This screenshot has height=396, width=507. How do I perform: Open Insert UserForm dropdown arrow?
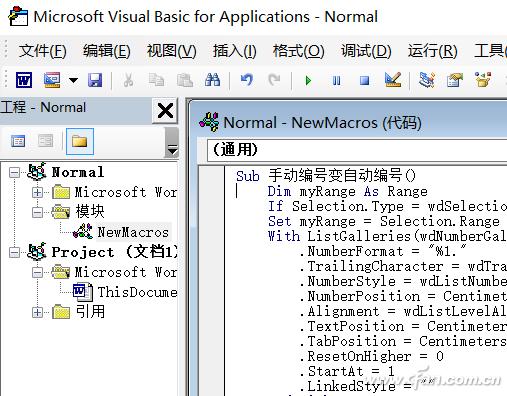tap(73, 80)
